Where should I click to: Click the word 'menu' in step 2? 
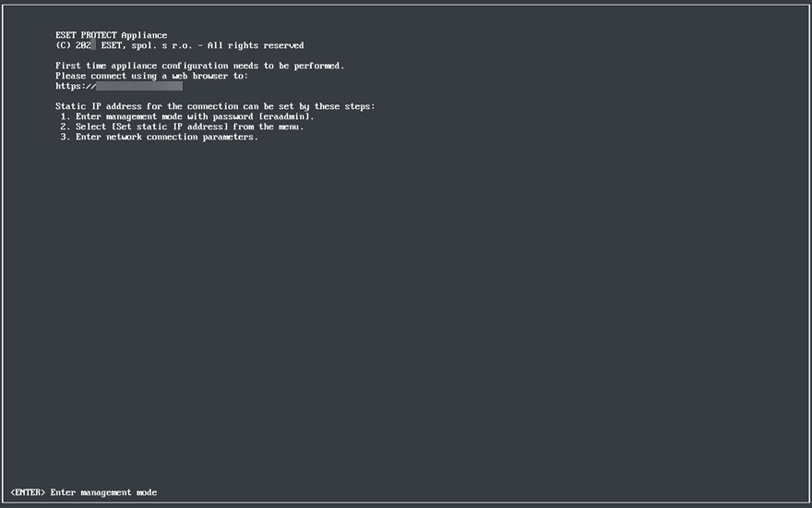pos(291,127)
